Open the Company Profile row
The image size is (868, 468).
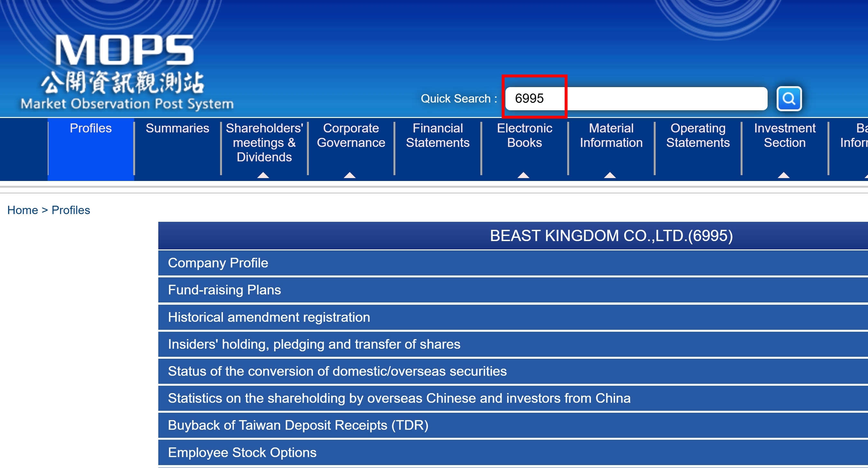[x=513, y=263]
